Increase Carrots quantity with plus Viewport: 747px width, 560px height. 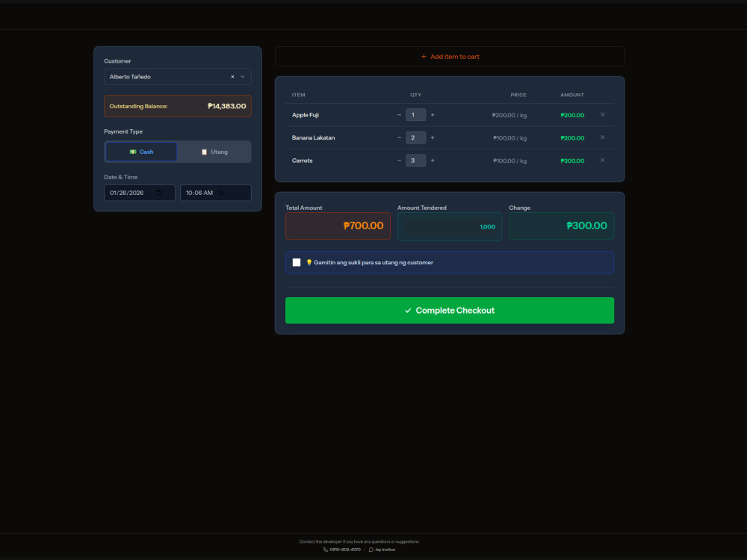pos(433,161)
